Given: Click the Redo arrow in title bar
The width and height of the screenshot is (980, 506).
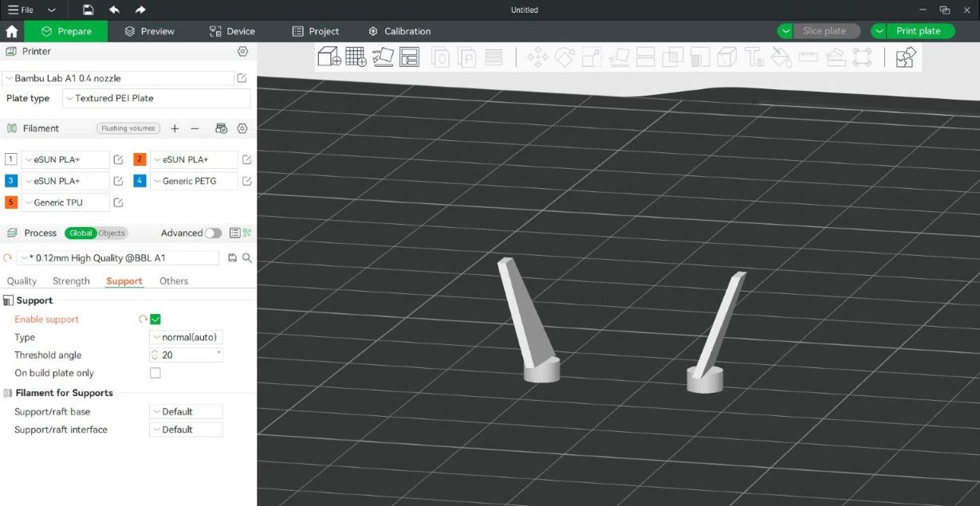Looking at the screenshot, I should coord(140,10).
